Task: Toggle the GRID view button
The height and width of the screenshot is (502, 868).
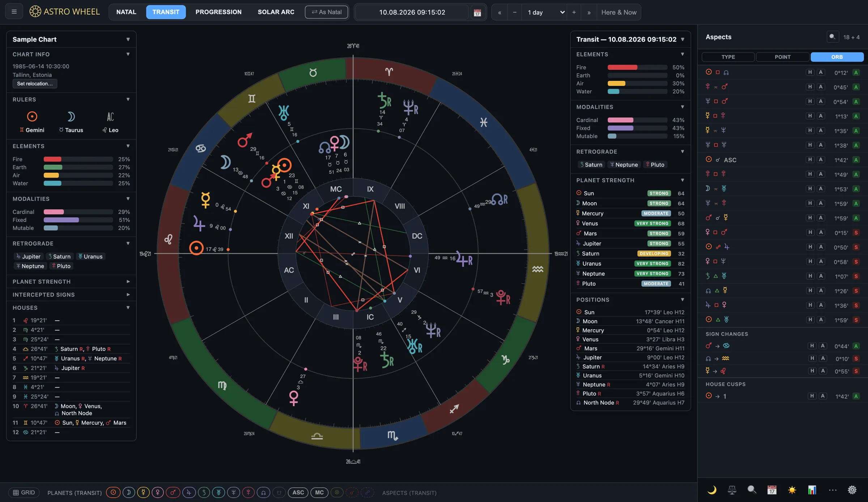Action: 24,492
